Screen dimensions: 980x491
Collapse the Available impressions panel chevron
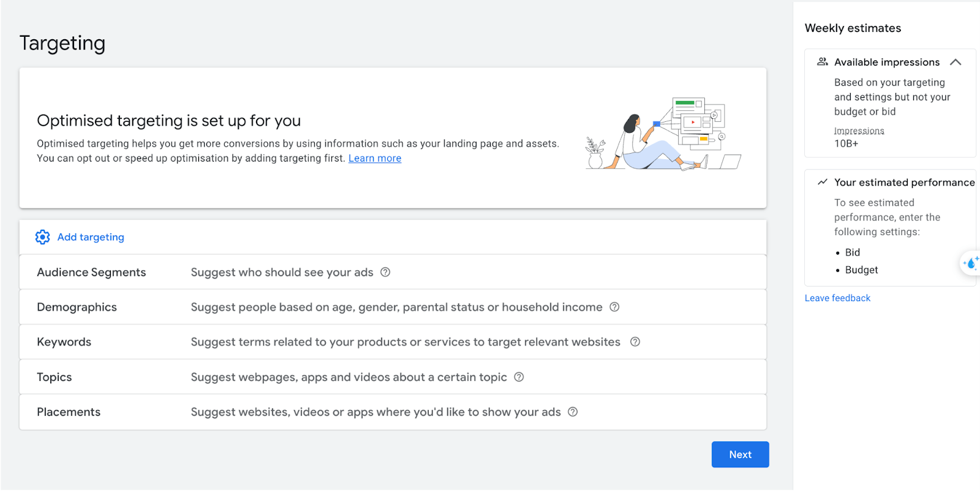click(956, 62)
